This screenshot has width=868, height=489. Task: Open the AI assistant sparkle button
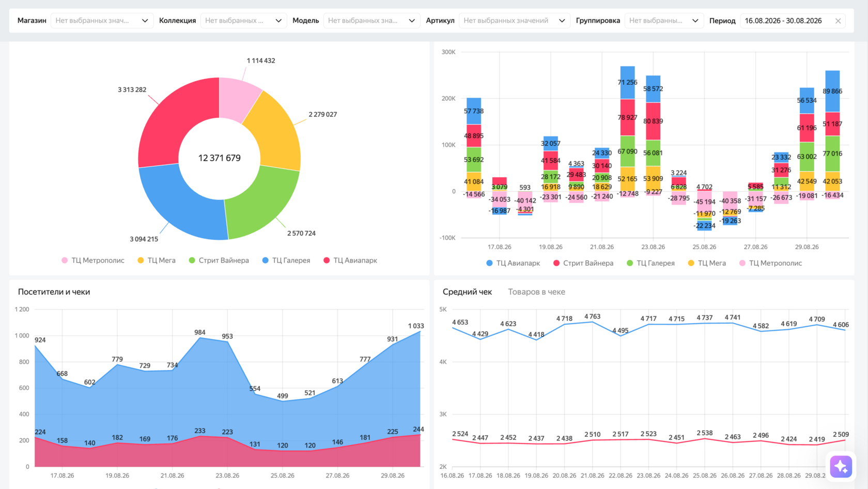(x=841, y=467)
